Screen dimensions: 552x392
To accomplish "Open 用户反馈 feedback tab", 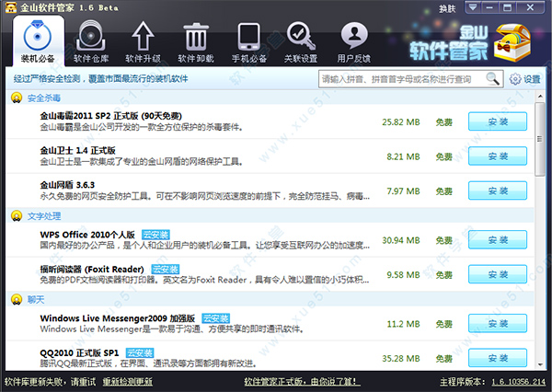I will [x=354, y=41].
